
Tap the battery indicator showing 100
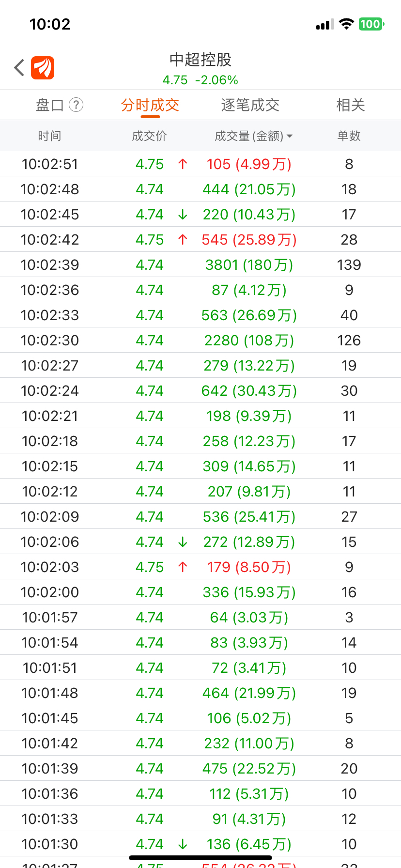tap(371, 24)
